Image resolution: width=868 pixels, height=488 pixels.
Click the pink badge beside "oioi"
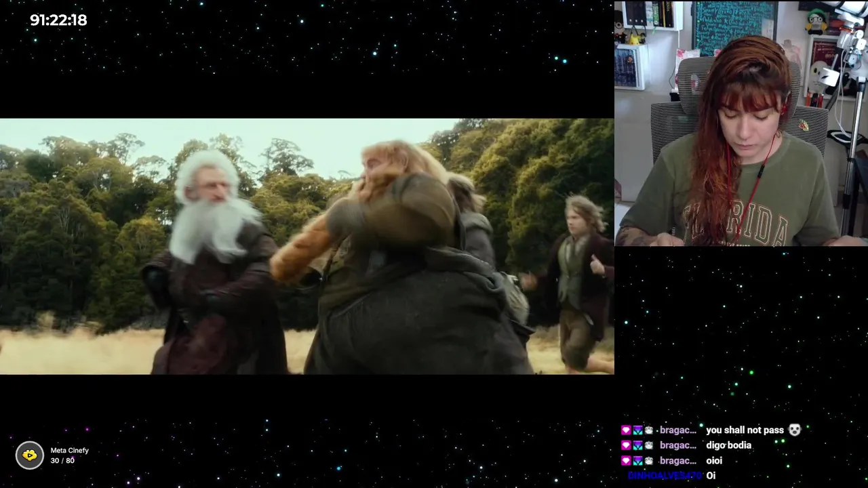(626, 461)
